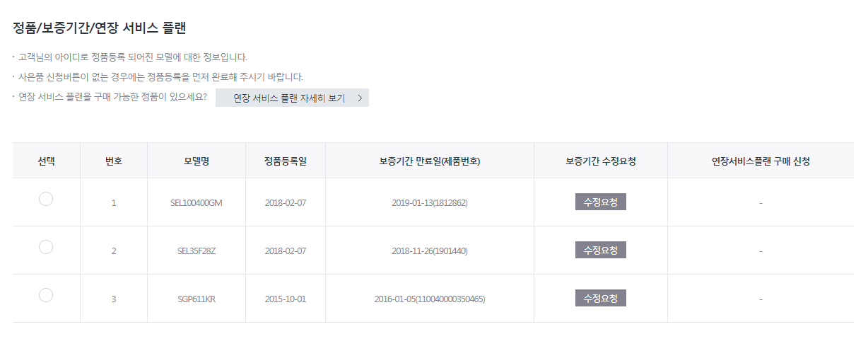Click the 연장서비스플랜 구매 신청 header
Image resolution: width=868 pixels, height=351 pixels.
761,161
